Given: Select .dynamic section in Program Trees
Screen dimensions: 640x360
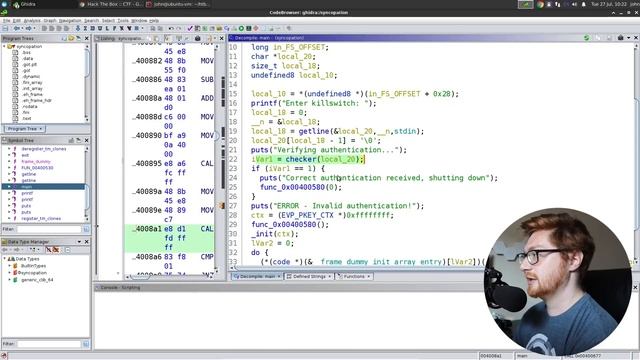Looking at the screenshot, I should 31,76.
